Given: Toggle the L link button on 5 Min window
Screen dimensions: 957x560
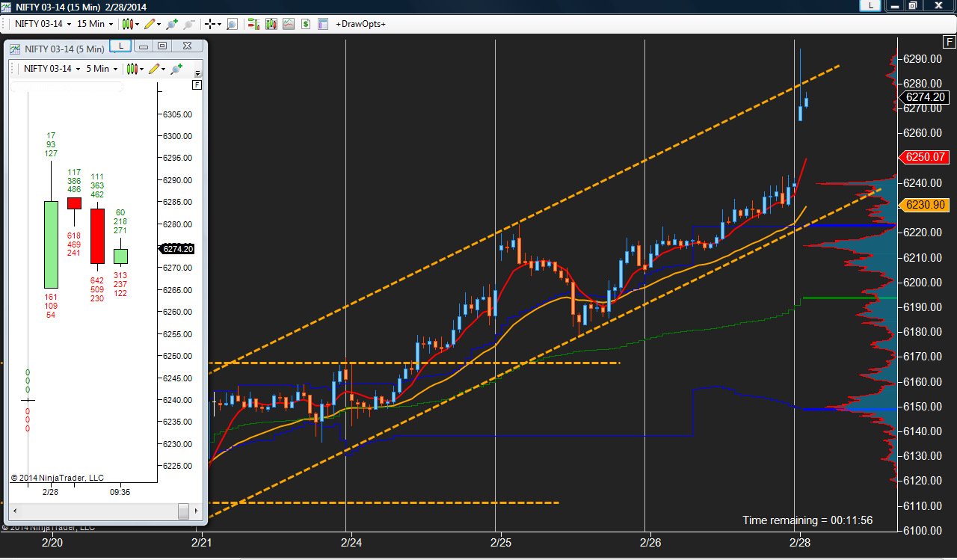Looking at the screenshot, I should [120, 46].
